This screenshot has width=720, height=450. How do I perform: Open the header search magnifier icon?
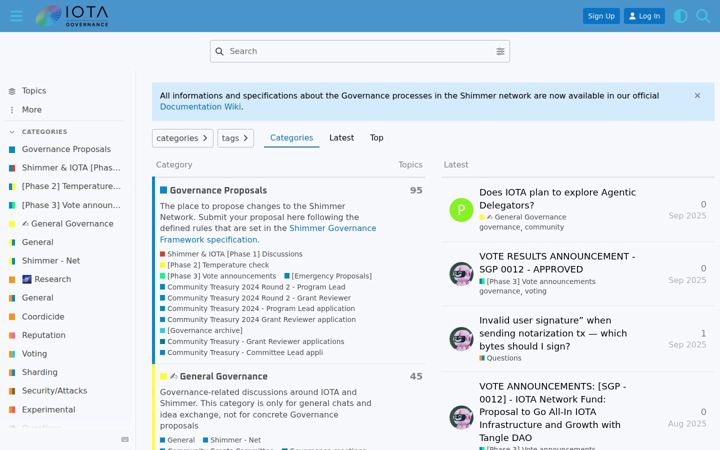pos(703,16)
